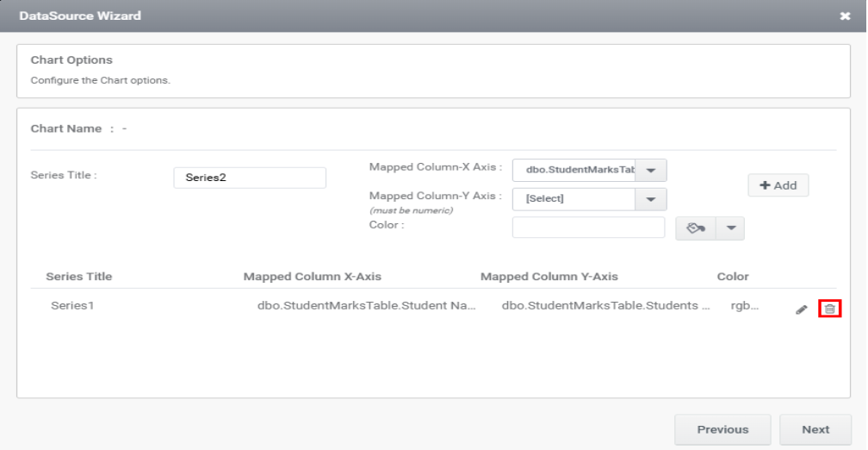868x450 pixels.
Task: Click the Add series button
Action: point(778,185)
